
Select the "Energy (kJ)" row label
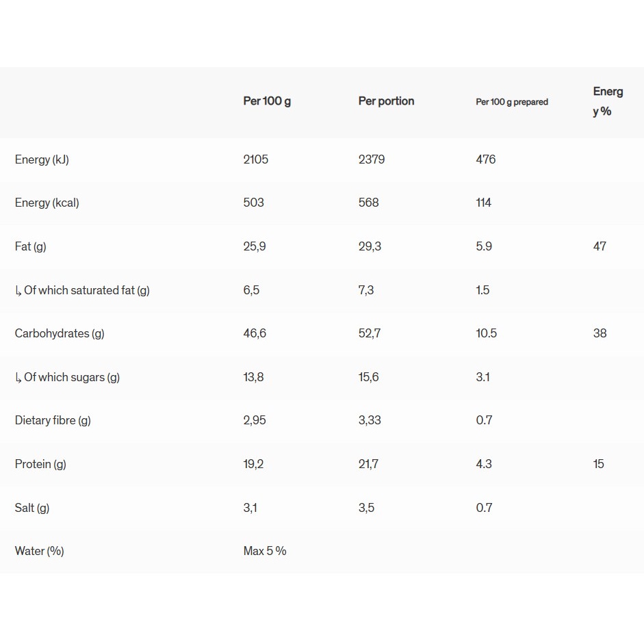pos(42,159)
